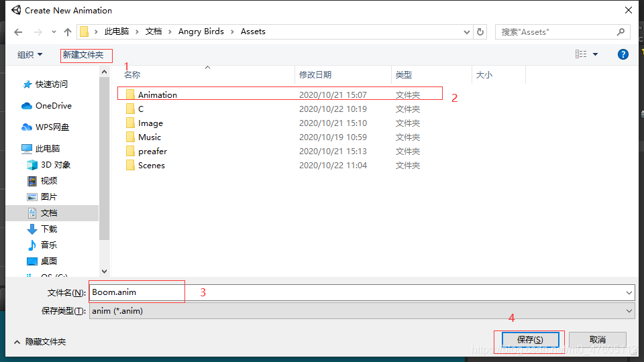644x362 pixels.
Task: Select 文档 in the sidebar
Action: 52,213
